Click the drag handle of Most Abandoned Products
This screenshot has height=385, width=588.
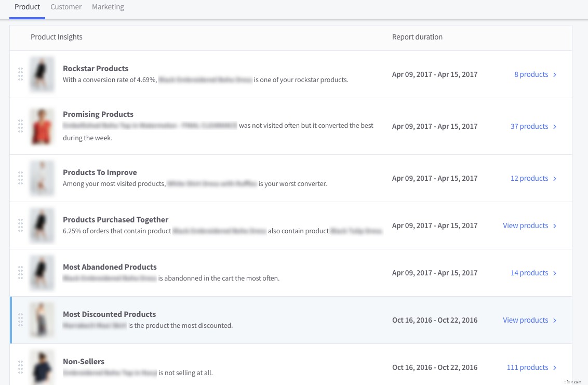21,272
